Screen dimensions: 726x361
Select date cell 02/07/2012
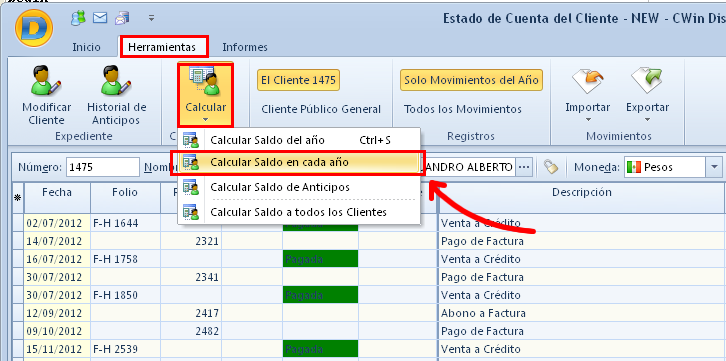coord(57,223)
